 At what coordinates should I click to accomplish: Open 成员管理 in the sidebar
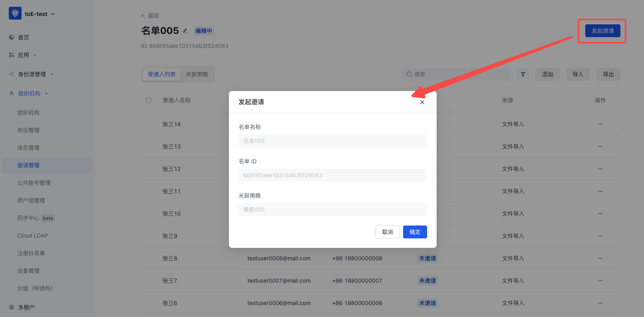tap(28, 148)
